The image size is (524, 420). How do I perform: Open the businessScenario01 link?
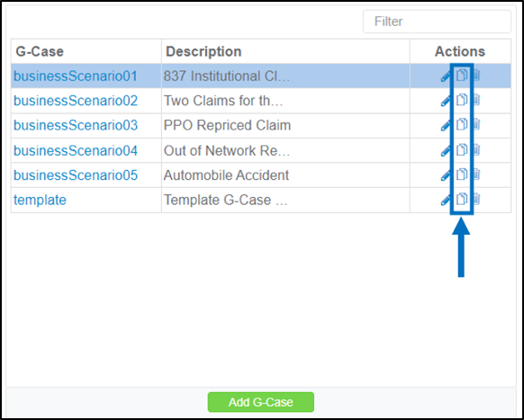(76, 76)
